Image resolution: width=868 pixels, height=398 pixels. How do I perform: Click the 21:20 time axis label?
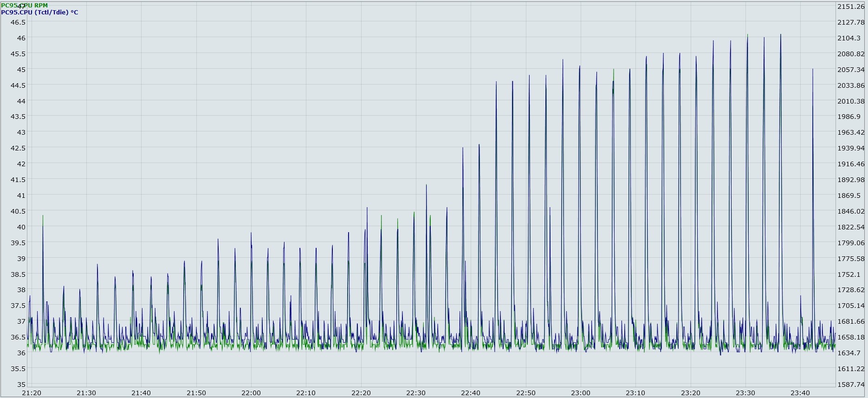(32, 393)
